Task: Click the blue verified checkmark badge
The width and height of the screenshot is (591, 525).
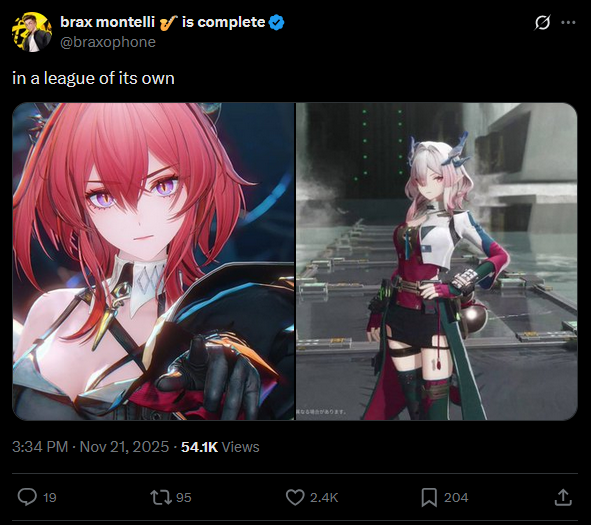Action: tap(276, 23)
